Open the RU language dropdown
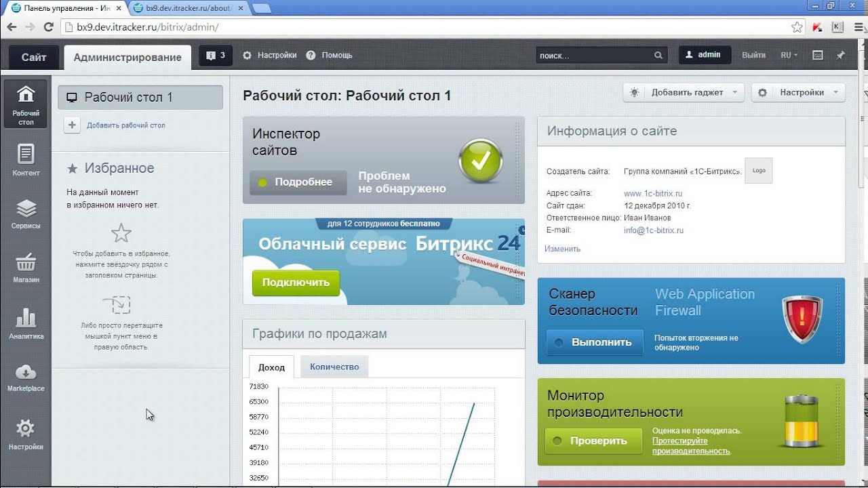The width and height of the screenshot is (868, 488). click(x=789, y=56)
